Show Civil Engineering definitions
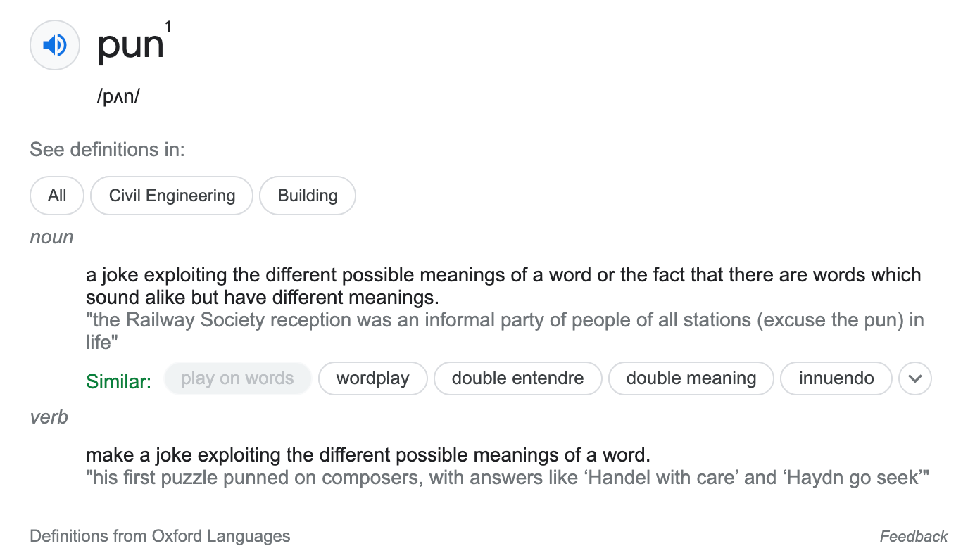Image resolution: width=956 pixels, height=560 pixels. point(172,196)
